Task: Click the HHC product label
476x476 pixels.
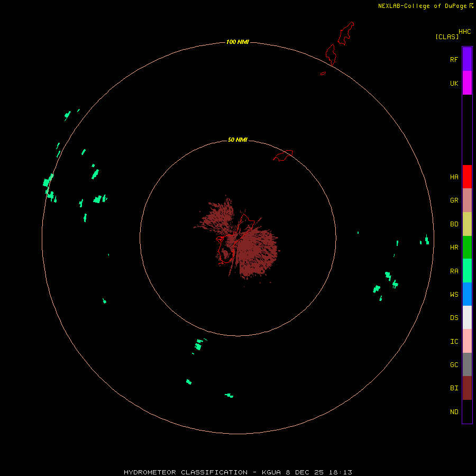Action: click(464, 32)
